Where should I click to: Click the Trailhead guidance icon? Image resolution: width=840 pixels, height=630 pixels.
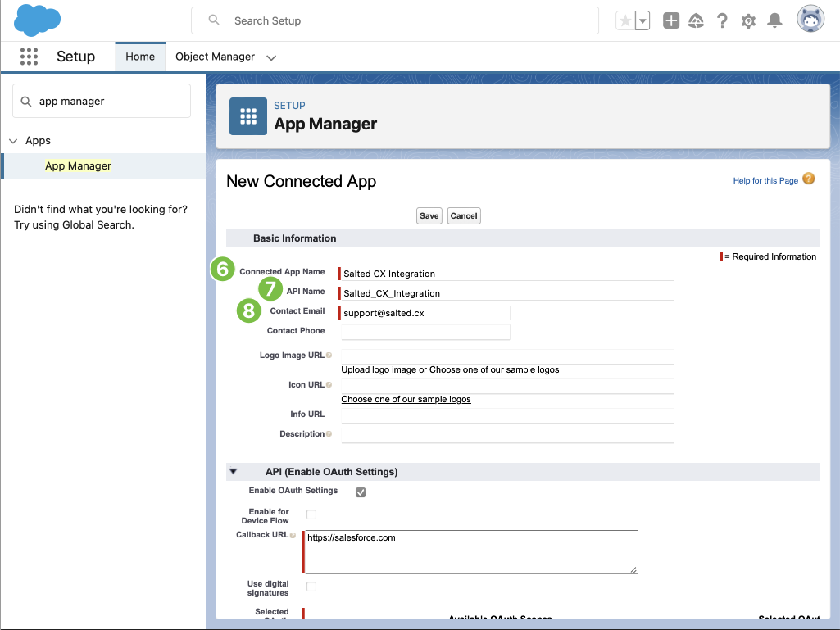pyautogui.click(x=696, y=21)
